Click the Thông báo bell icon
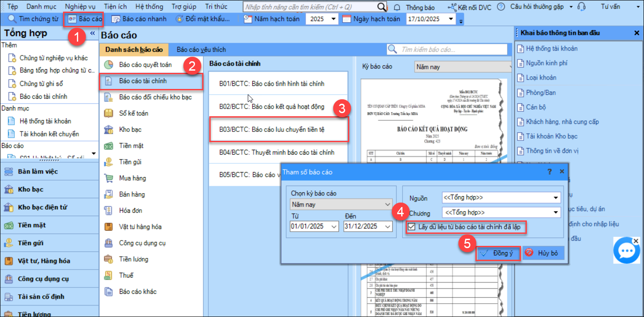Image resolution: width=644 pixels, height=317 pixels. 397,7
